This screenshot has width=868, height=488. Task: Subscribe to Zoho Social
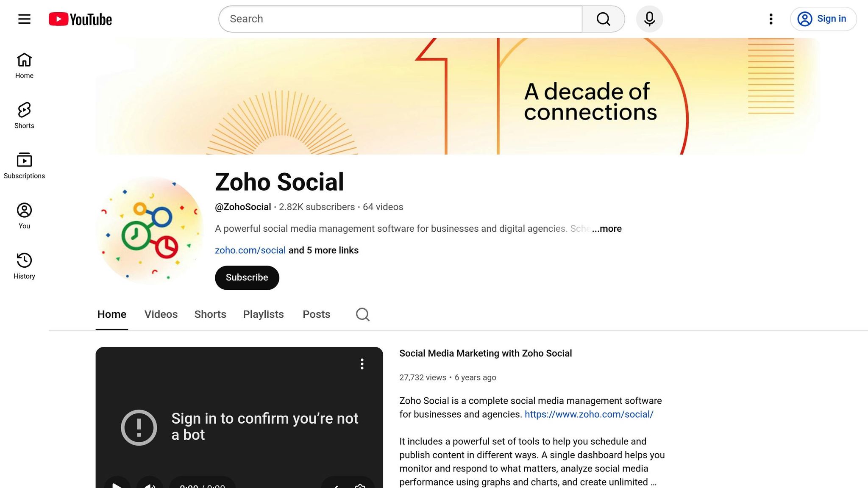pyautogui.click(x=247, y=277)
